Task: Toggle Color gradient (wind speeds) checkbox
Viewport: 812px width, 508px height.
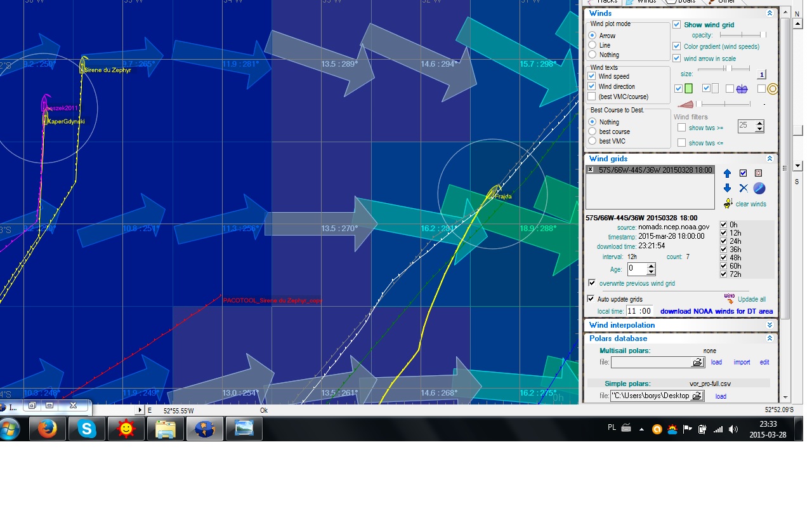Action: (677, 46)
